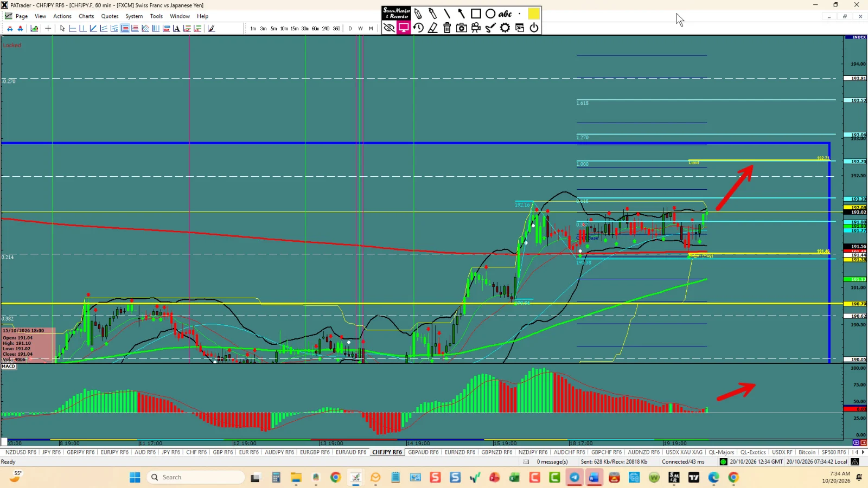868x488 pixels.
Task: Toggle the hide annotations eye icon
Action: [x=389, y=28]
